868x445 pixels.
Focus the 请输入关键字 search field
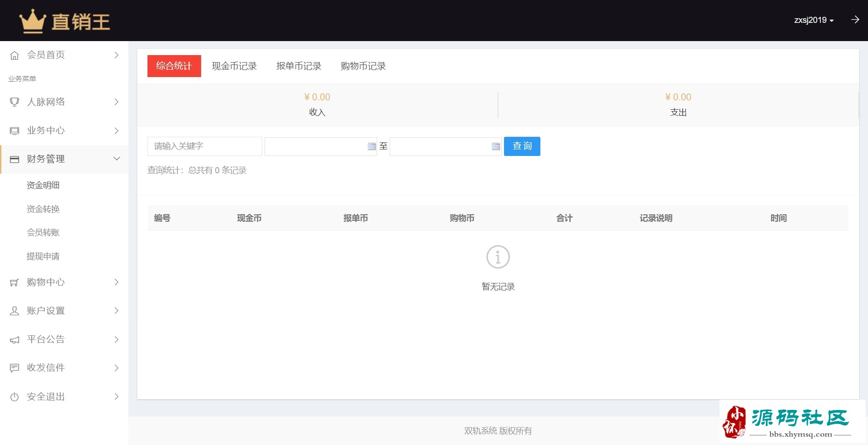204,146
